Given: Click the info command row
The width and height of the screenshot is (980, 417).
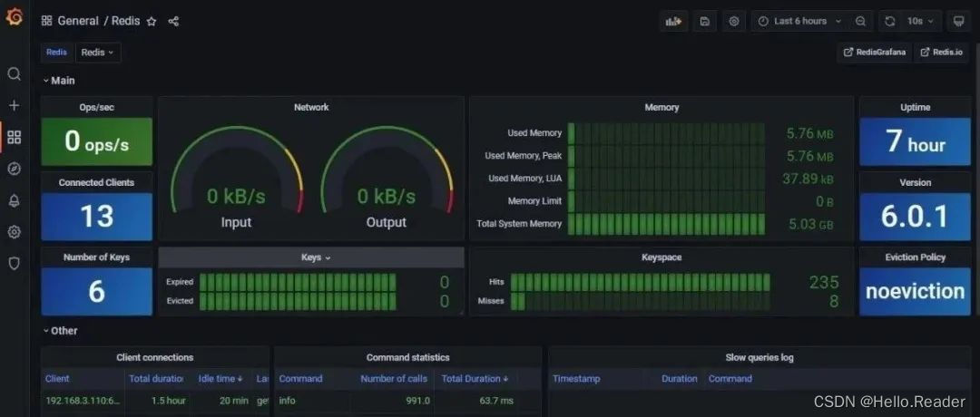Looking at the screenshot, I should (x=407, y=401).
